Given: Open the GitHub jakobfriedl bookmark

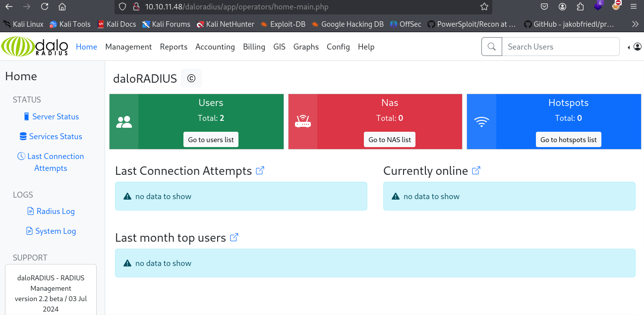Looking at the screenshot, I should (x=569, y=24).
